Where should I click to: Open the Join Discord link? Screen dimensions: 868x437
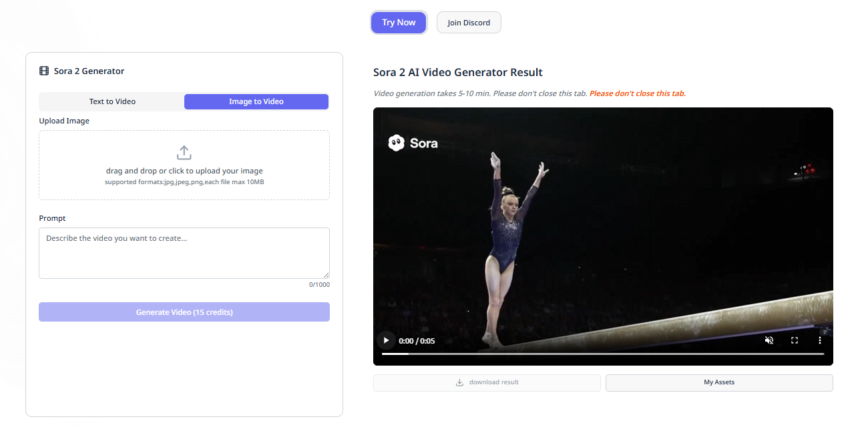[469, 23]
